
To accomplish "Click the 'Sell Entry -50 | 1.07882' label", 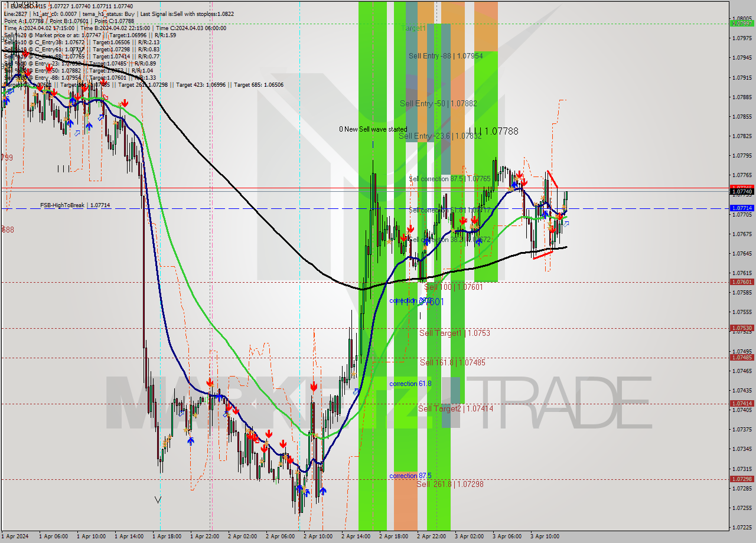I will pyautogui.click(x=438, y=103).
